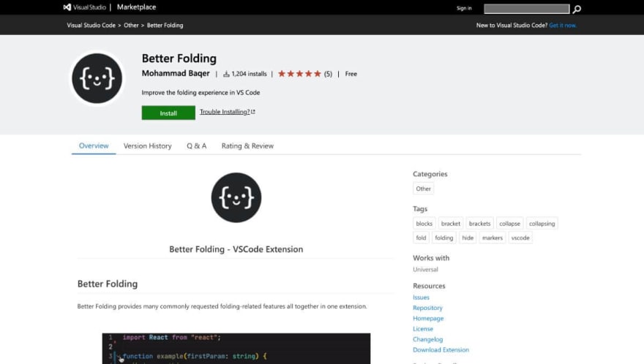Select the Overview tab

(x=94, y=145)
